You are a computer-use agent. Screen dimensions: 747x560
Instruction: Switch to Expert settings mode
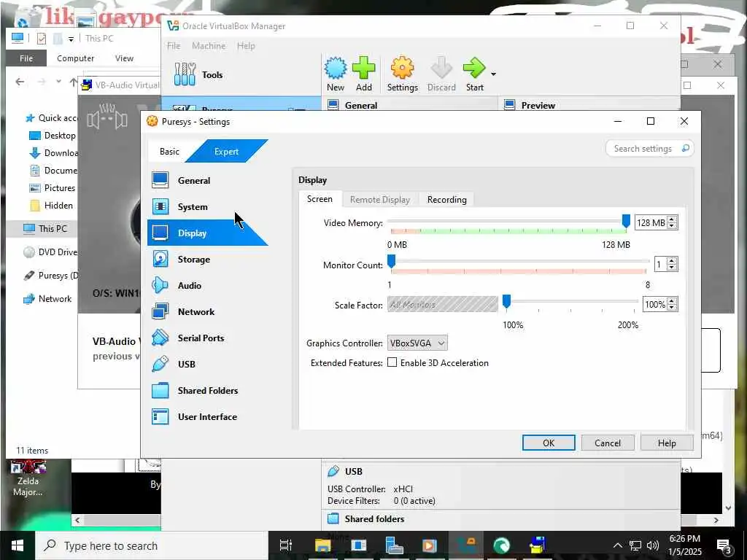click(226, 152)
